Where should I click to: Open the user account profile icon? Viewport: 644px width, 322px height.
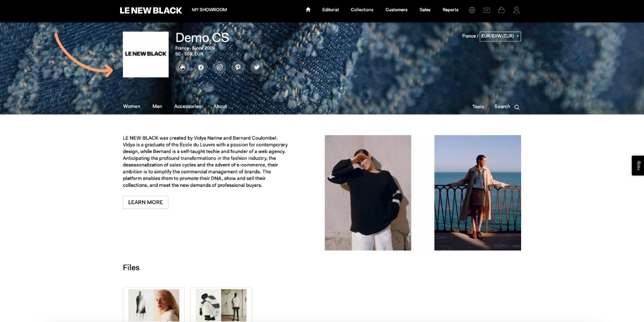(516, 10)
